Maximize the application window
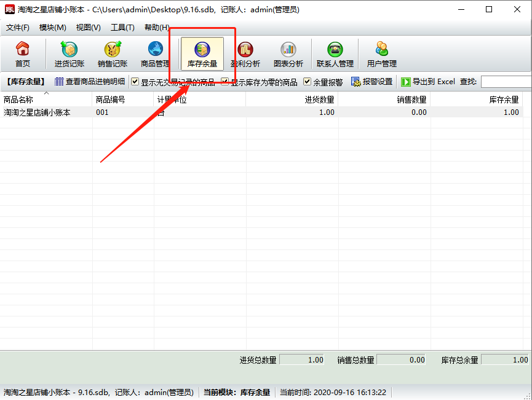 (x=488, y=9)
